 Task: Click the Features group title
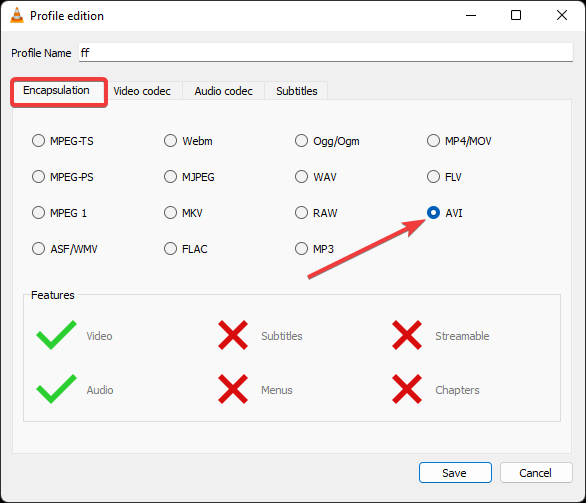click(53, 295)
